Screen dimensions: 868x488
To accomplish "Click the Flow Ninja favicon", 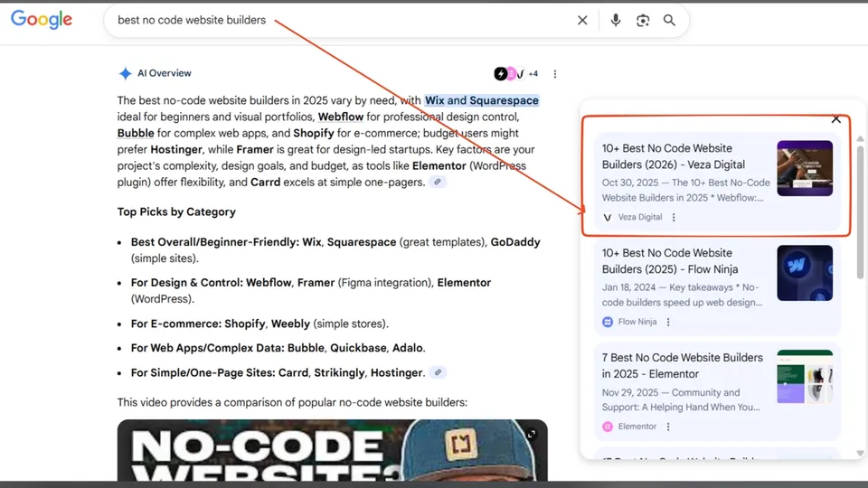I will (608, 322).
